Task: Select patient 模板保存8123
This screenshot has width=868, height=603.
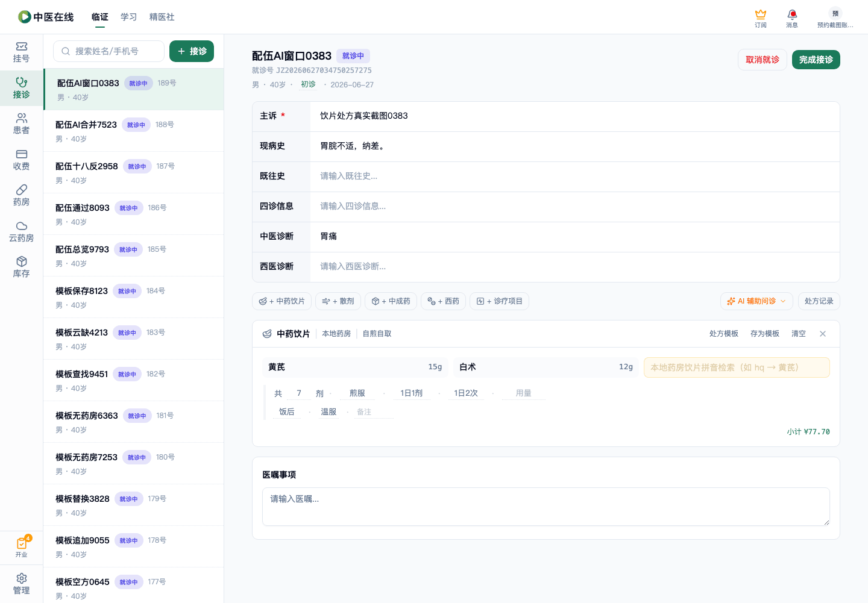Action: (x=134, y=297)
